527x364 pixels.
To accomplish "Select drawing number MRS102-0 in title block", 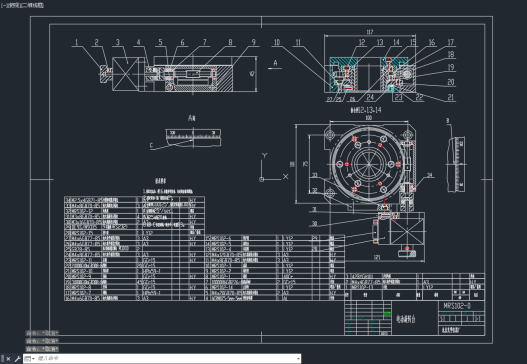I will (x=457, y=306).
